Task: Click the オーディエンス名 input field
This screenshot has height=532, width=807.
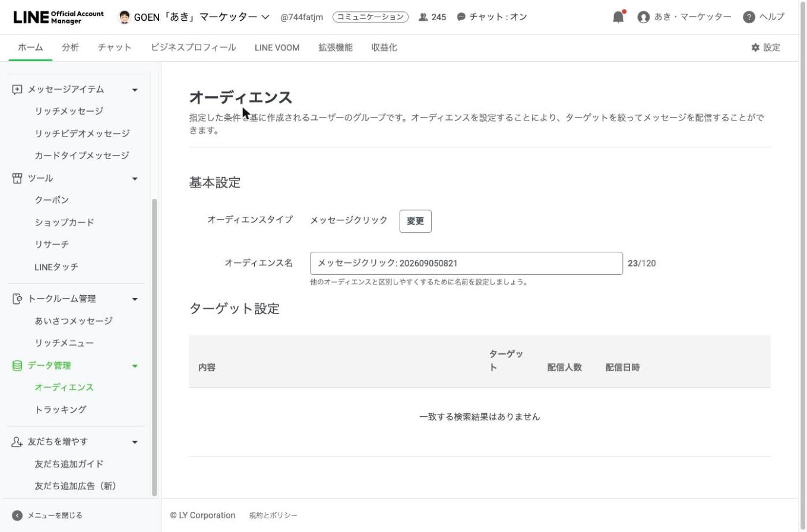Action: click(x=466, y=263)
